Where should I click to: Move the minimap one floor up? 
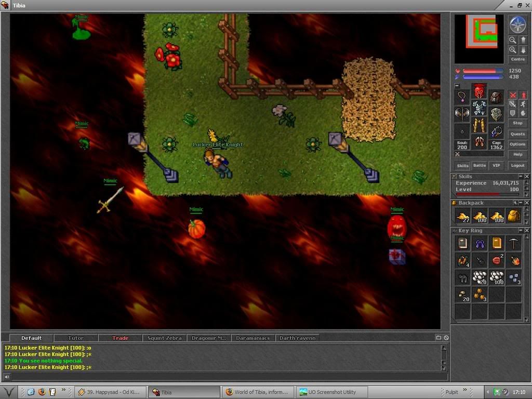(523, 41)
